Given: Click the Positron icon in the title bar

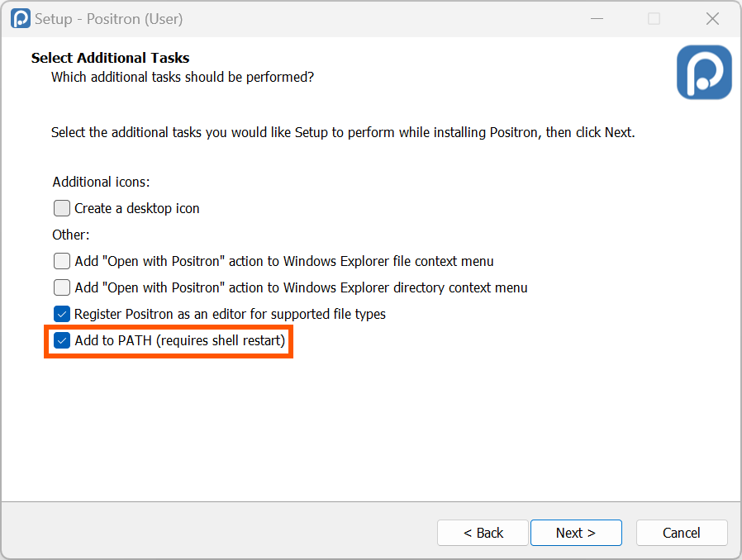Looking at the screenshot, I should pyautogui.click(x=18, y=17).
